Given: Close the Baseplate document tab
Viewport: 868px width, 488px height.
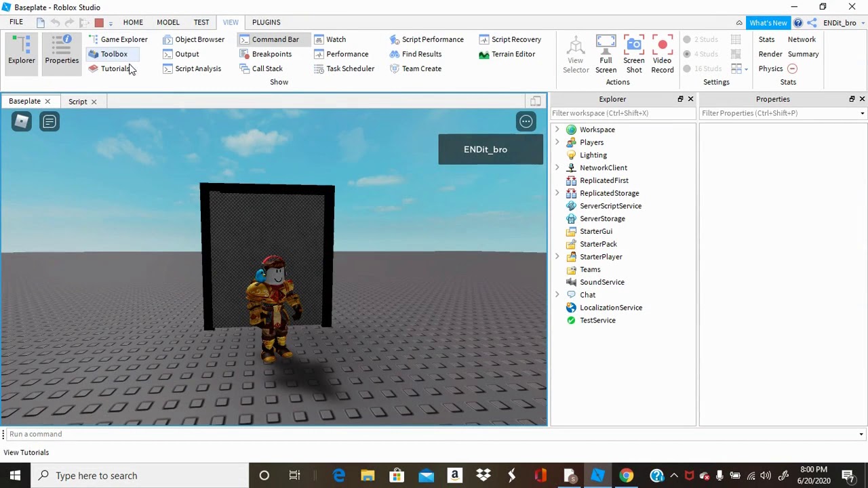Looking at the screenshot, I should [x=47, y=102].
